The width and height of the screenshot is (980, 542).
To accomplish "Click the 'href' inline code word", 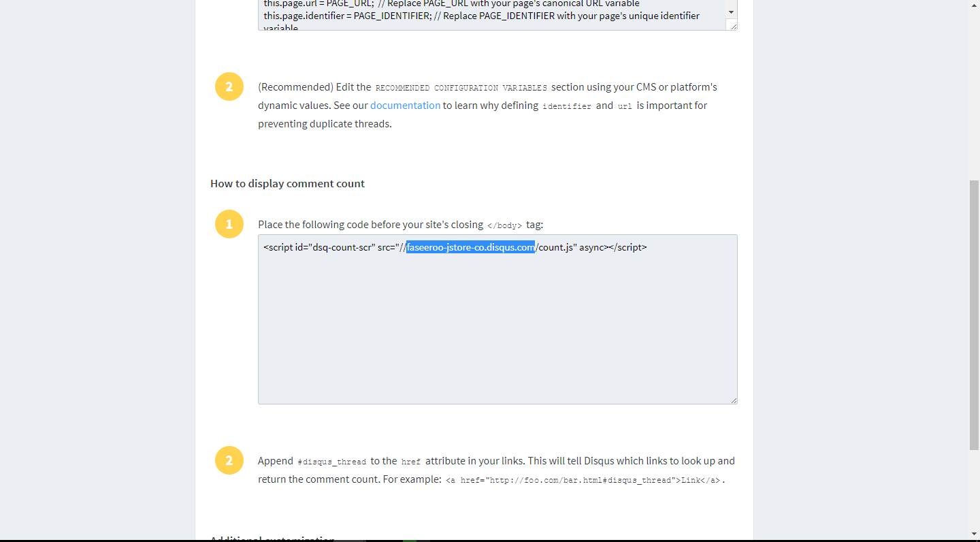I will [x=411, y=462].
